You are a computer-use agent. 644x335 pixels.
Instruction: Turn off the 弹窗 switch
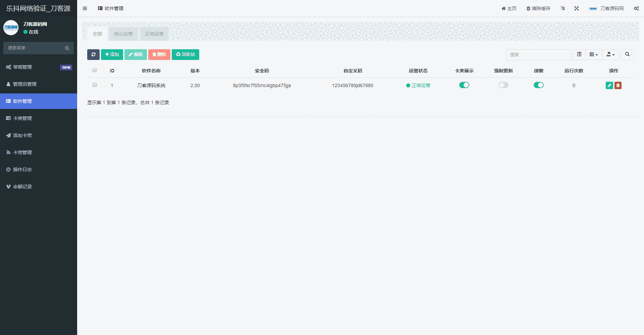539,85
